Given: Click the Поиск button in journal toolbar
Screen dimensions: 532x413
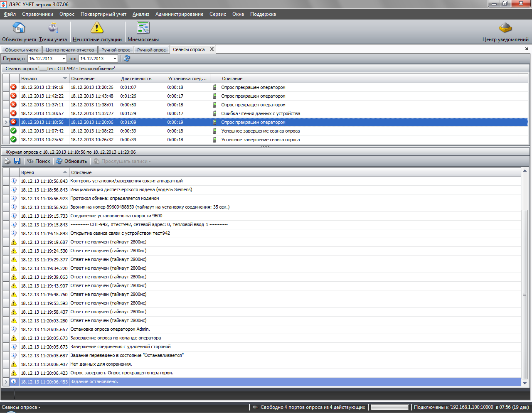Looking at the screenshot, I should coord(38,161).
